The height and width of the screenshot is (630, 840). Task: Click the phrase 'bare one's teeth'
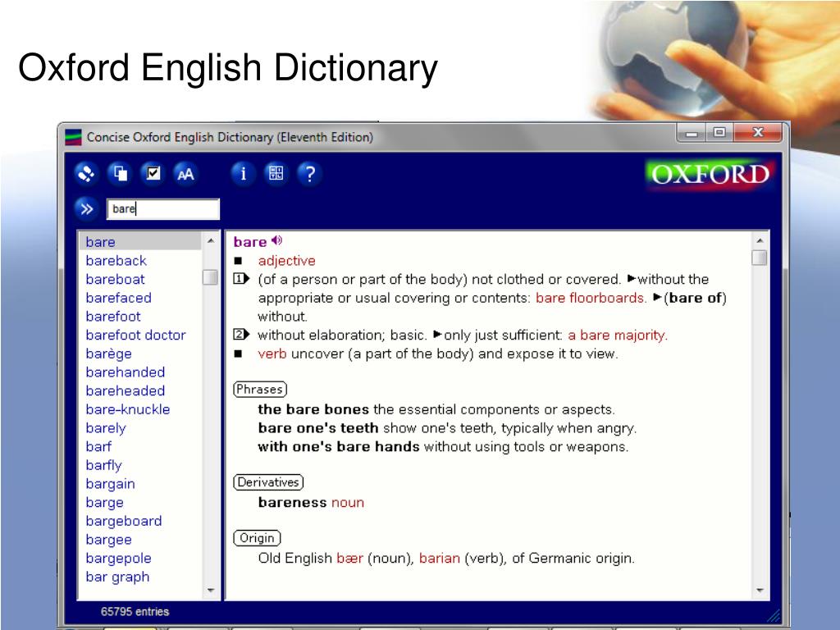pos(318,428)
